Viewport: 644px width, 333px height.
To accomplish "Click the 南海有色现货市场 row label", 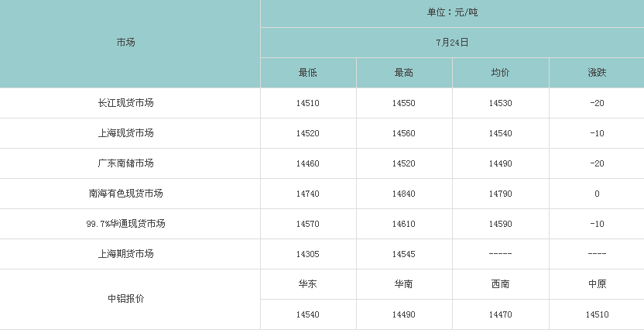I will (x=125, y=194).
